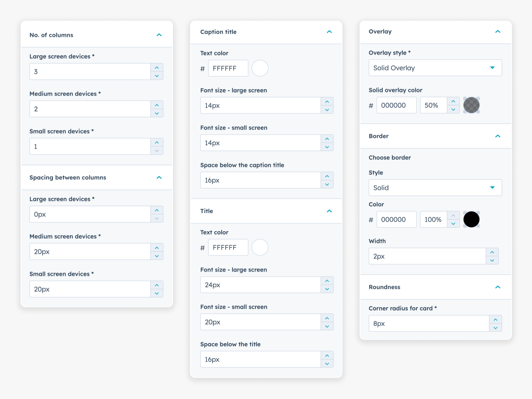Screen dimensions: 532x399
Task: Collapse the Overlay section
Action: (x=498, y=31)
